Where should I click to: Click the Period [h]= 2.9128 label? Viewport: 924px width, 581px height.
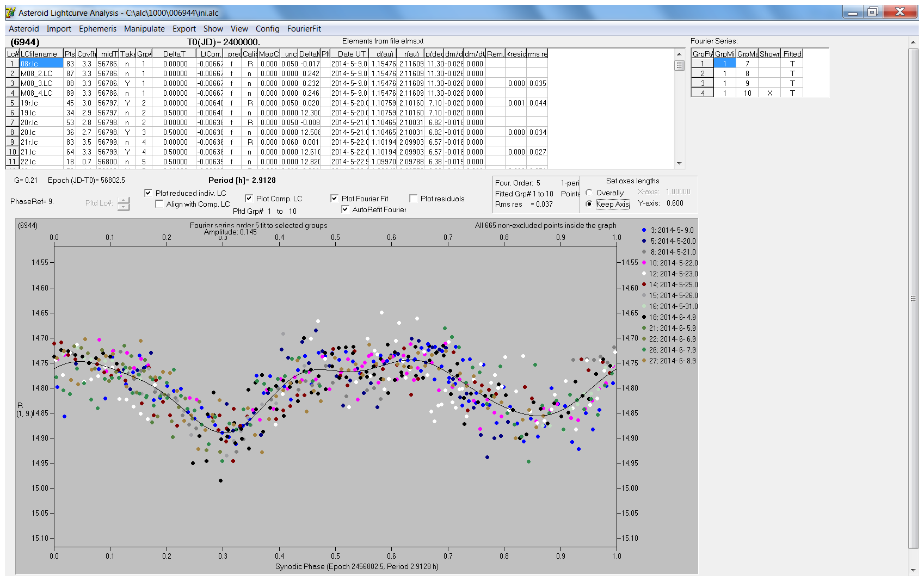[242, 180]
